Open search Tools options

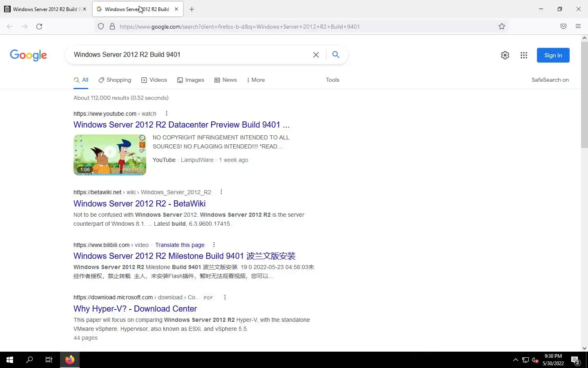(333, 80)
